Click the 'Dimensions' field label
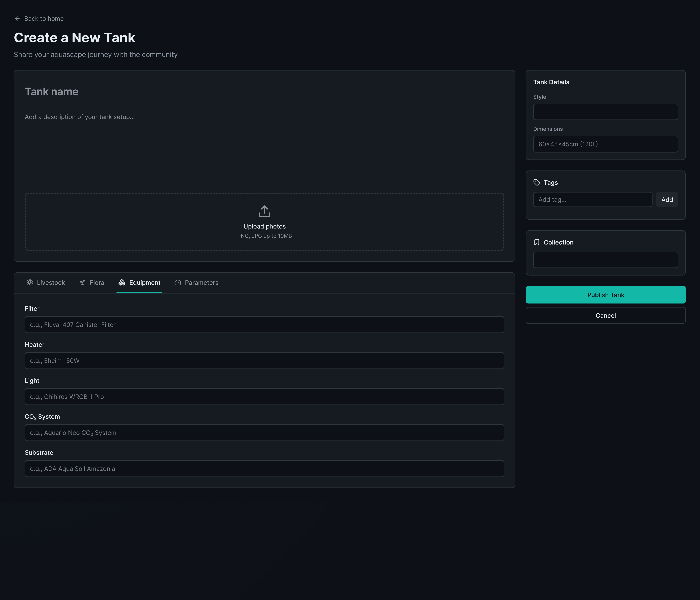Screen dimensions: 700x600 [548, 129]
